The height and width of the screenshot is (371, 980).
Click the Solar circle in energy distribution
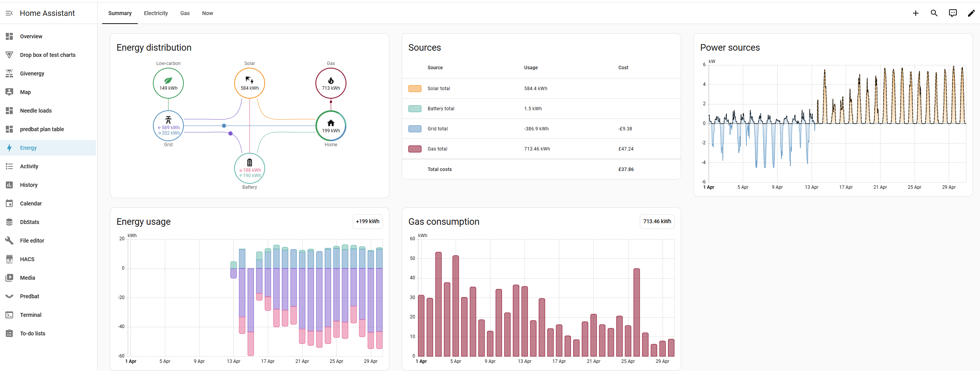tap(250, 83)
